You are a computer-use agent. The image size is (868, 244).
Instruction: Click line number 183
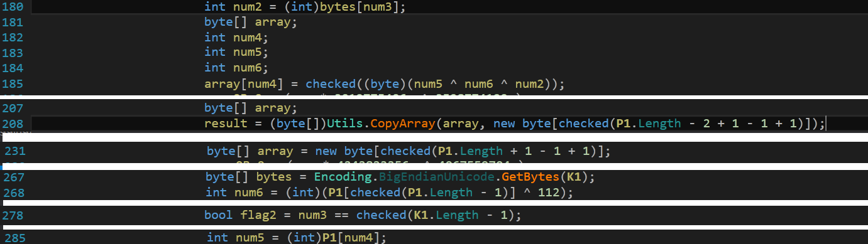(x=13, y=53)
